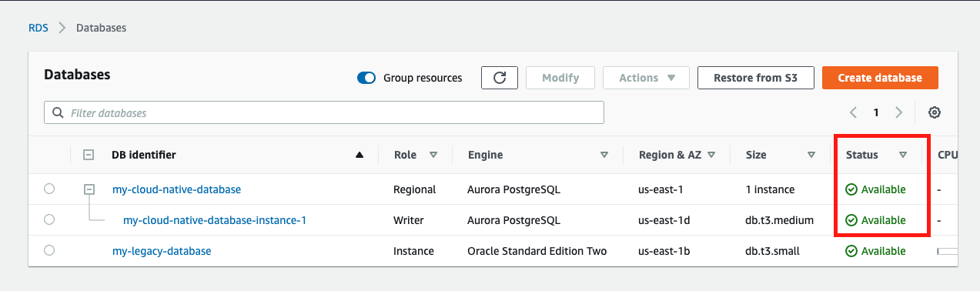Viewport: 980px width, 291px height.
Task: Open the my-legacy-database link
Action: point(162,251)
